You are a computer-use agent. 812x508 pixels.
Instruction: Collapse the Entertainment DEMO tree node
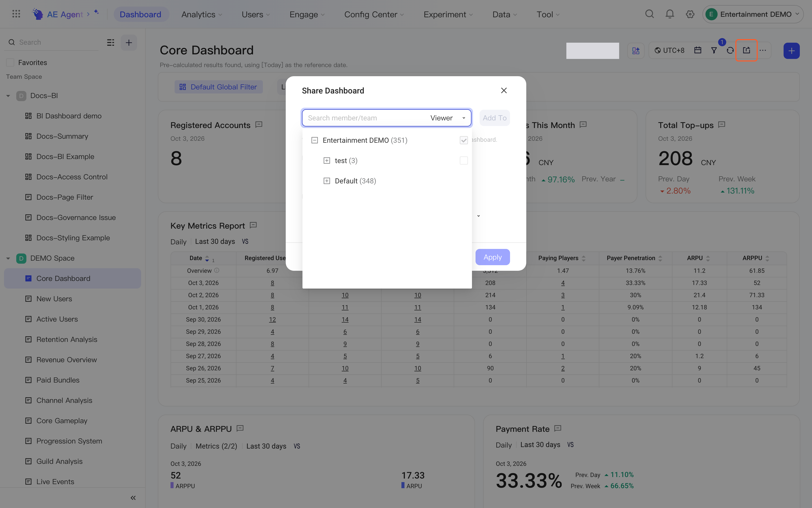point(314,140)
